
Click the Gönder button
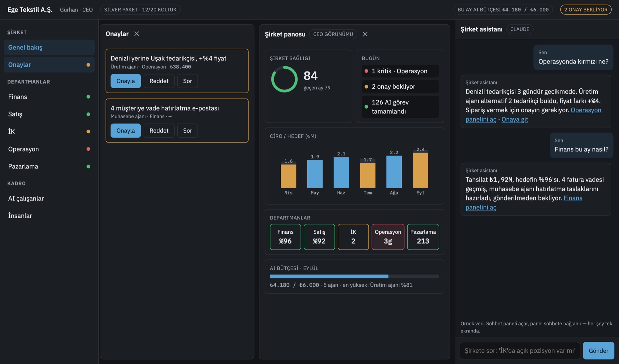[599, 351]
